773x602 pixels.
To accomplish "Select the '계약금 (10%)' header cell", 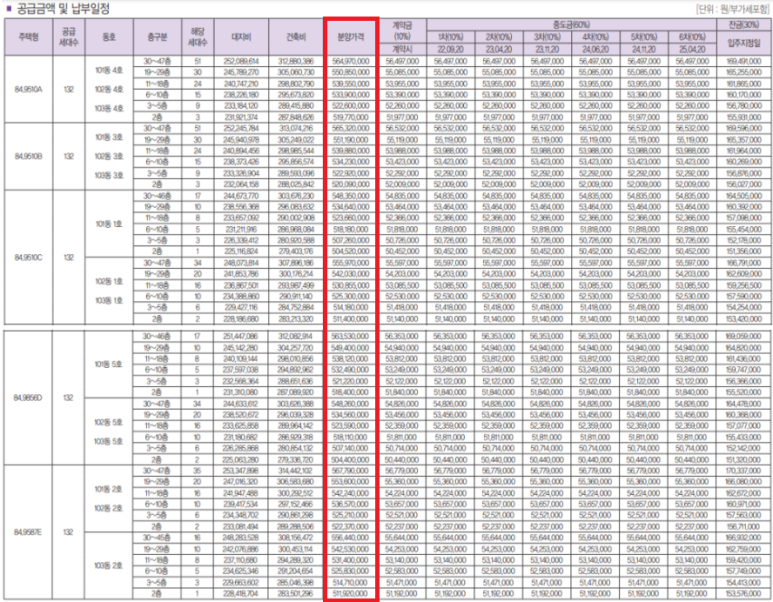I will click(x=402, y=31).
